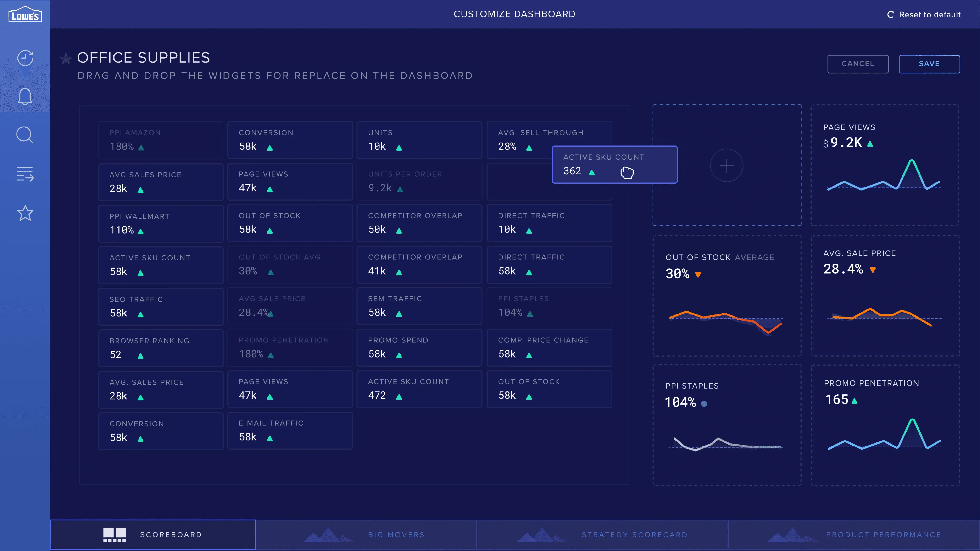Click the Product Performance mountain icon

point(792,535)
